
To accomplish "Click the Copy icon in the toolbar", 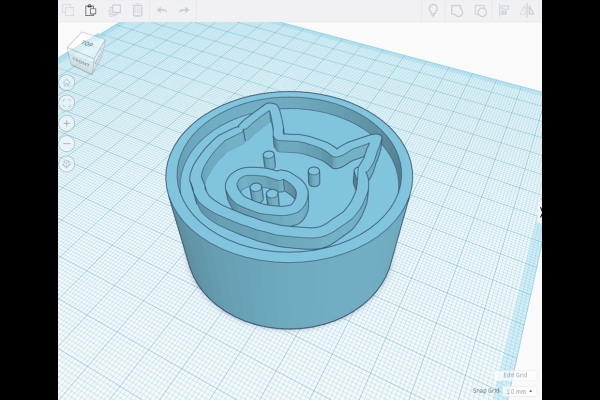I will pos(68,10).
